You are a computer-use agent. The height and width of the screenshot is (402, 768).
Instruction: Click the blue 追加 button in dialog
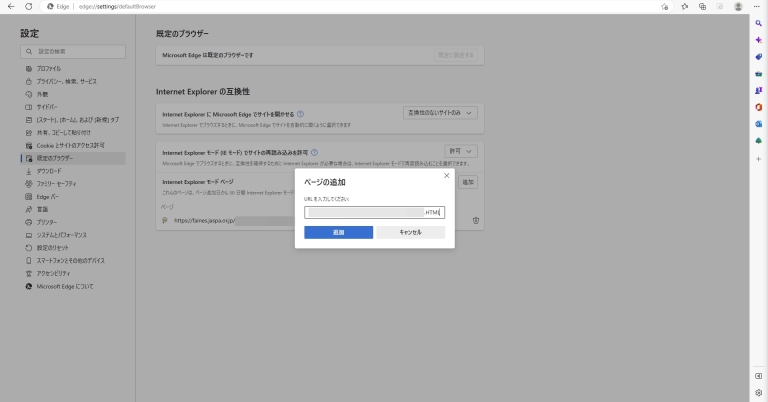[x=338, y=232]
